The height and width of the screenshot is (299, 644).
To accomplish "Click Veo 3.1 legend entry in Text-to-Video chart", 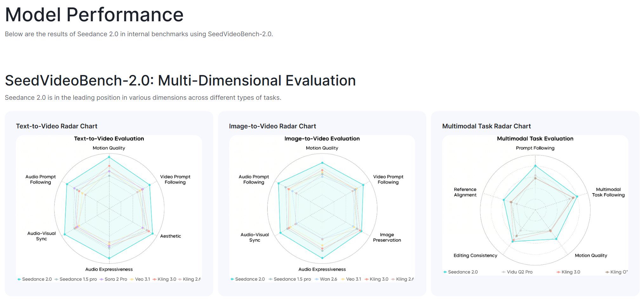I will point(140,279).
